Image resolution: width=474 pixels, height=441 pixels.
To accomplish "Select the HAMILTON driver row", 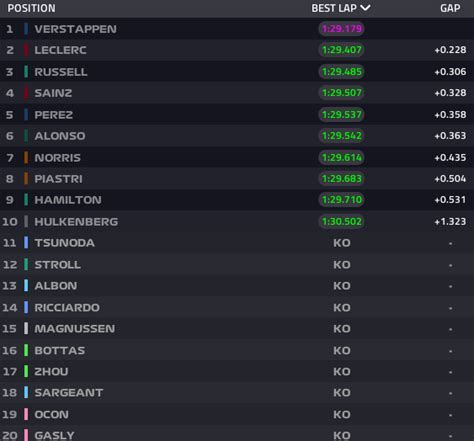I will point(237,200).
